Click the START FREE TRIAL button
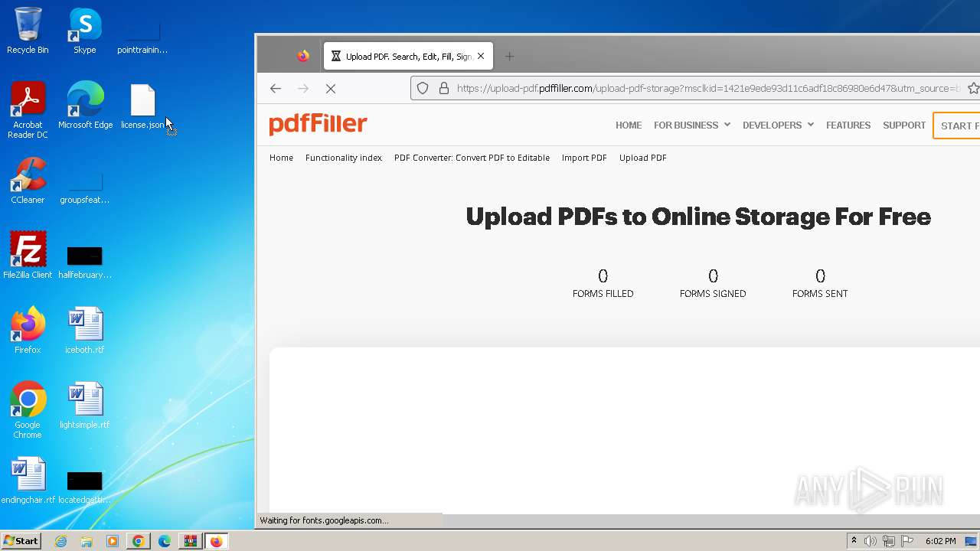The height and width of the screenshot is (551, 980). point(956,126)
